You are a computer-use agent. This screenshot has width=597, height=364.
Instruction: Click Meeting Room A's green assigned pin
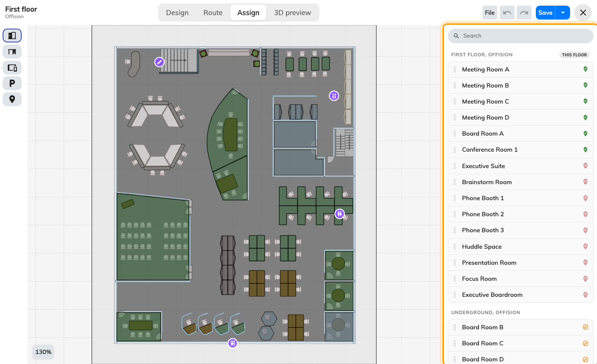click(x=585, y=69)
